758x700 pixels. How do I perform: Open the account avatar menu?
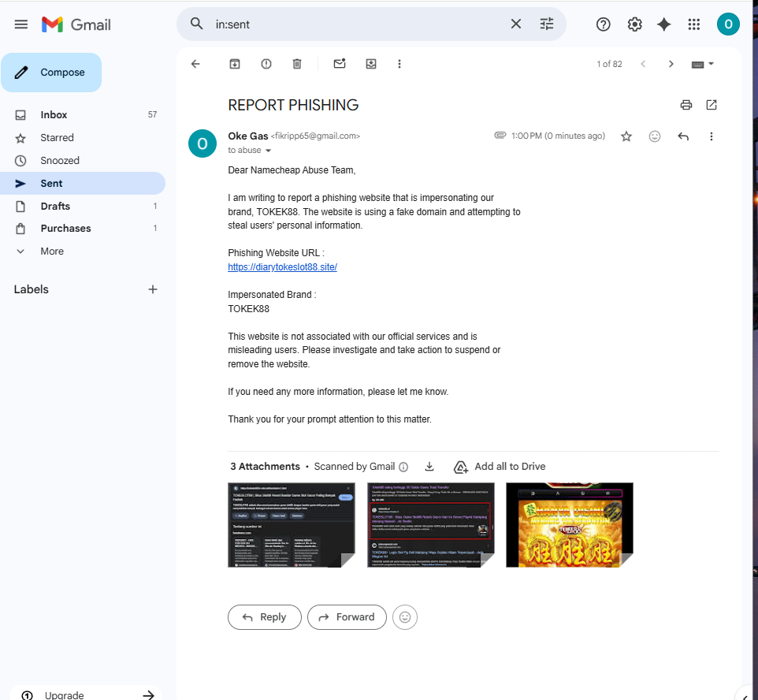point(727,24)
